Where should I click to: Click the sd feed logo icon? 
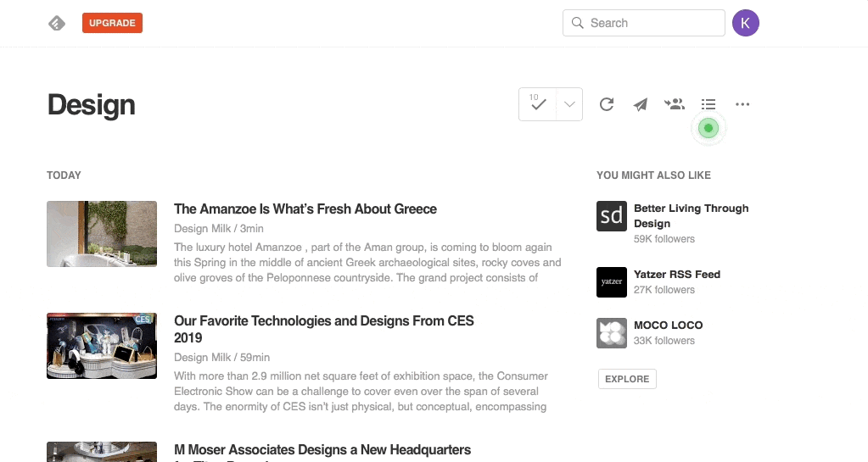(x=612, y=216)
